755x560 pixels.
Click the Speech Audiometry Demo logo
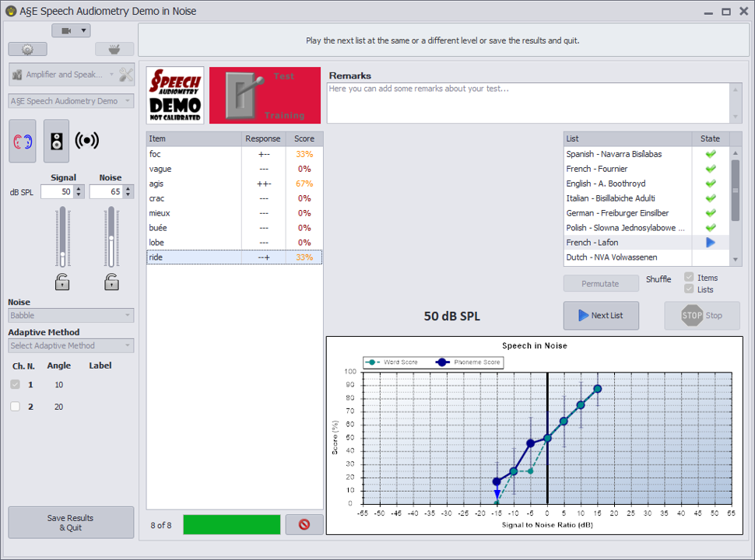click(175, 95)
